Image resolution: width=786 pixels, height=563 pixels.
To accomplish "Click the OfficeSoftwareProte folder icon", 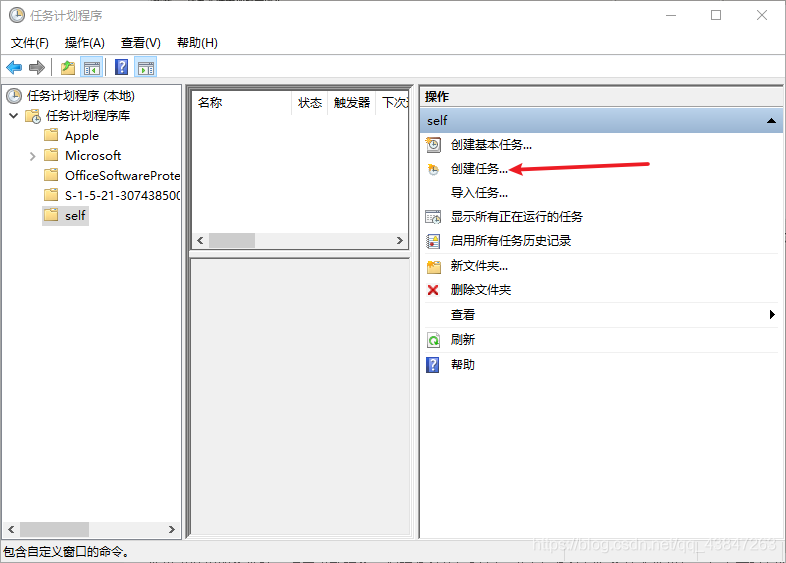I will (51, 175).
